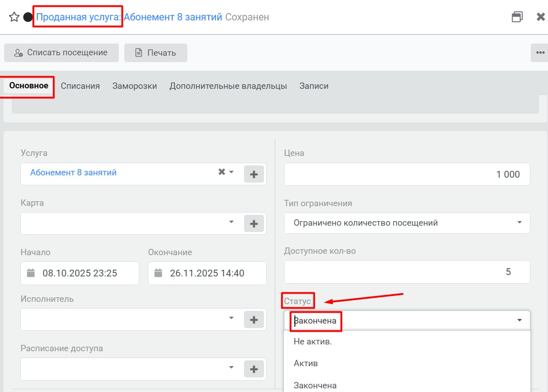Switch to the Основное tab
548x392 pixels.
(x=29, y=86)
